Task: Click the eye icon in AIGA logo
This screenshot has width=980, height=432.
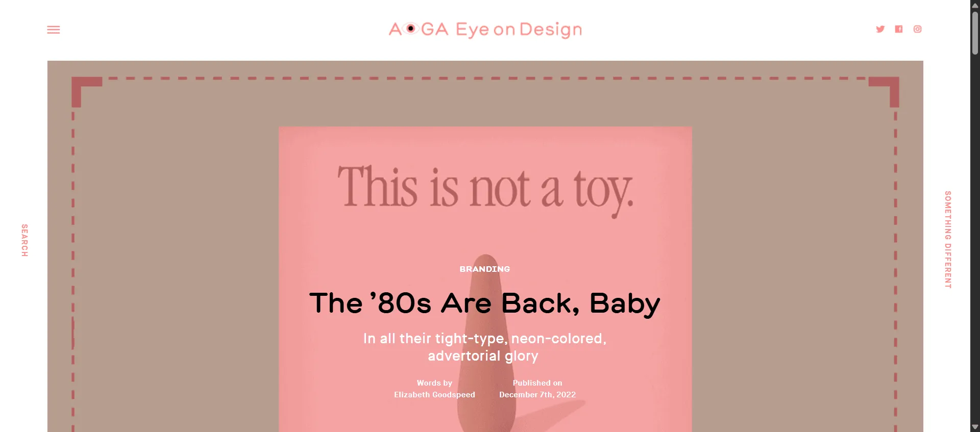Action: coord(410,29)
